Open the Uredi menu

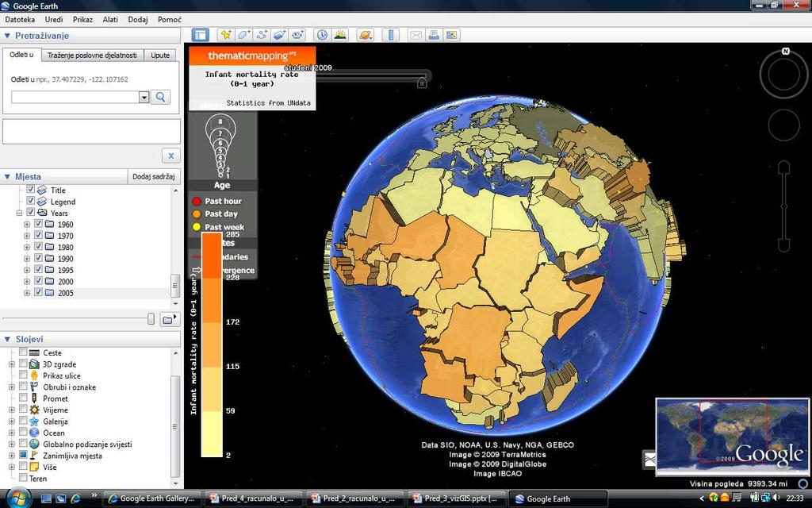tap(54, 19)
